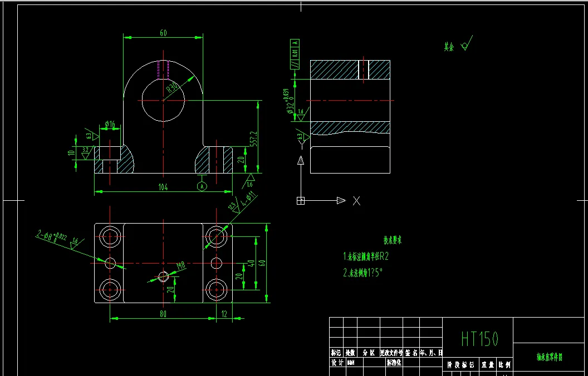This screenshot has height=376, width=588.
Task: Click the HT150 material text
Action: [479, 339]
